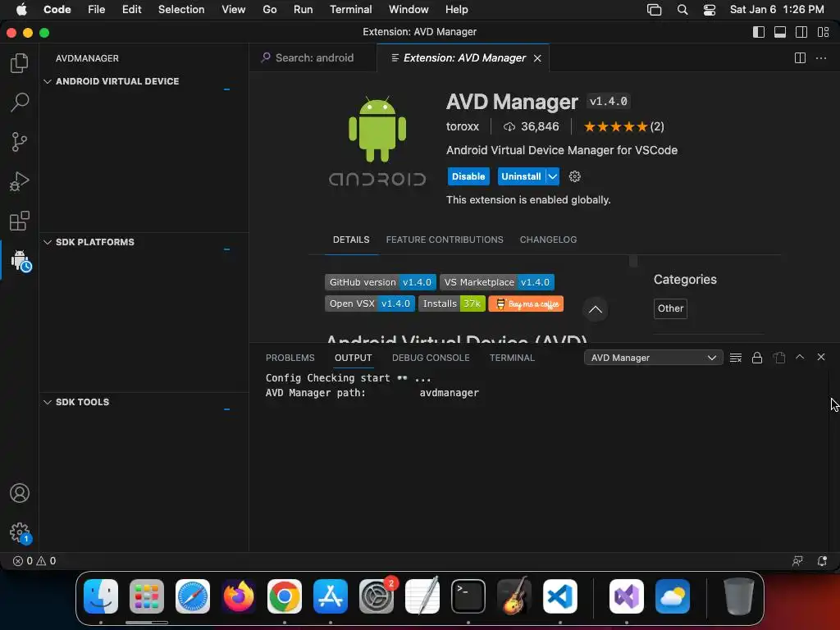Screen dimensions: 840x630
Task: Switch to the Debug Console tab
Action: (x=431, y=358)
